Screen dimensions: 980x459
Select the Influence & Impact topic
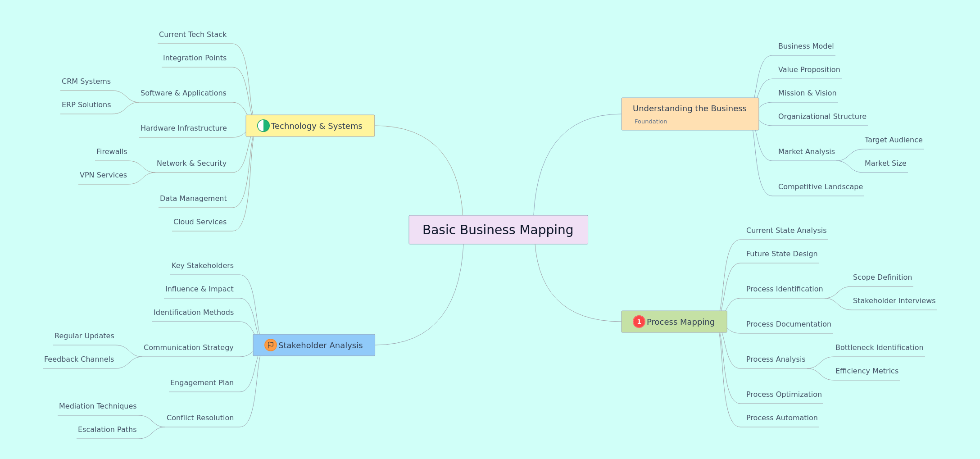coord(199,289)
